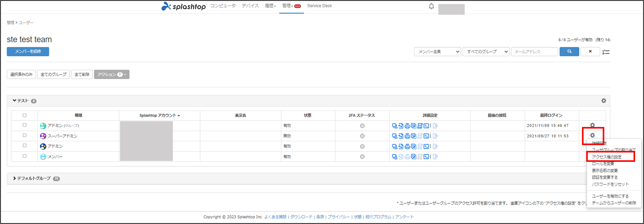
Task: Clear the search with the X button
Action: point(590,52)
